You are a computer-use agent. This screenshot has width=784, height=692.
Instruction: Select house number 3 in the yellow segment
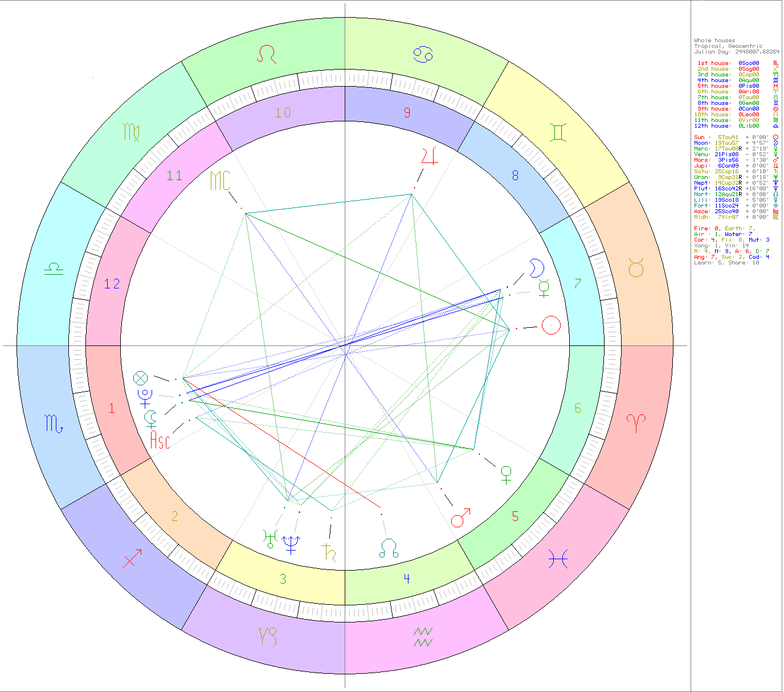coord(283,579)
